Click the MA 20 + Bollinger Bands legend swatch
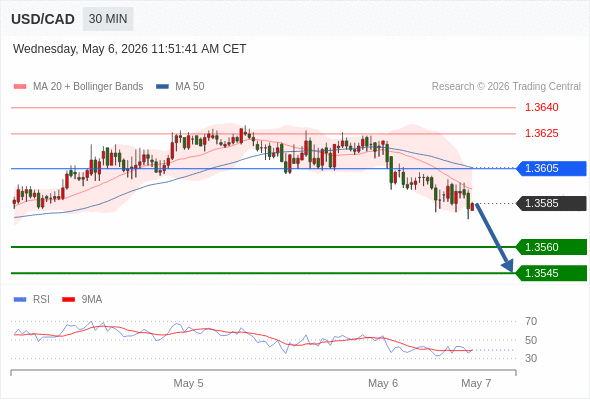The height and width of the screenshot is (400, 590). pyautogui.click(x=20, y=87)
